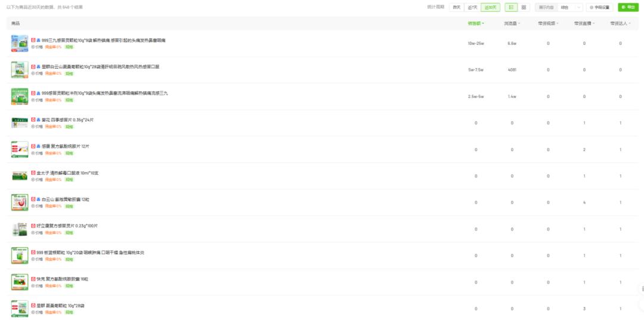Image resolution: width=644 pixels, height=320 pixels.
Task: Open product 999三九感冒灵颗粒10g*9袋 title link
Action: [x=104, y=41]
